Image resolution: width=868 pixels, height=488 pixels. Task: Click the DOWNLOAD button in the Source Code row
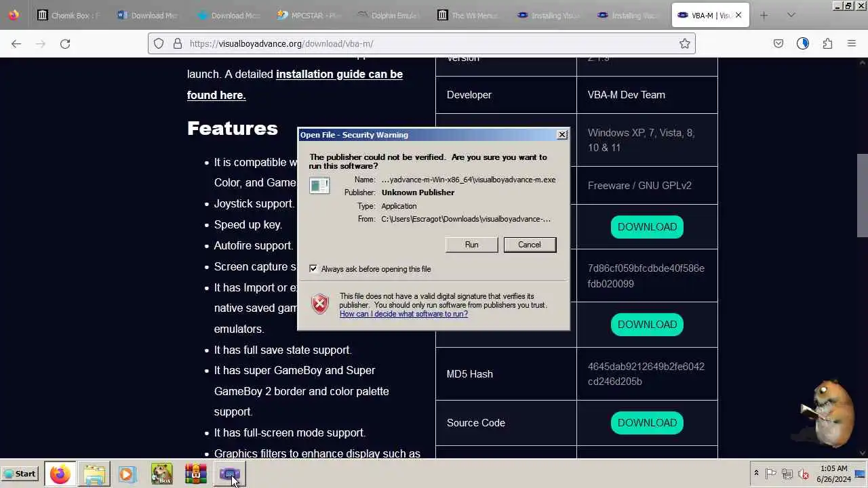647,422
